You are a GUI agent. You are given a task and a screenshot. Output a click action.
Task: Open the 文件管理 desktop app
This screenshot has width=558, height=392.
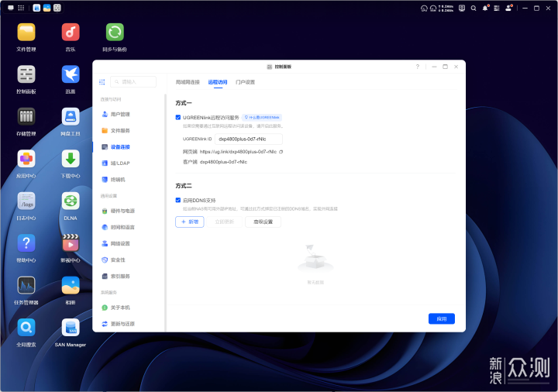pyautogui.click(x=26, y=33)
